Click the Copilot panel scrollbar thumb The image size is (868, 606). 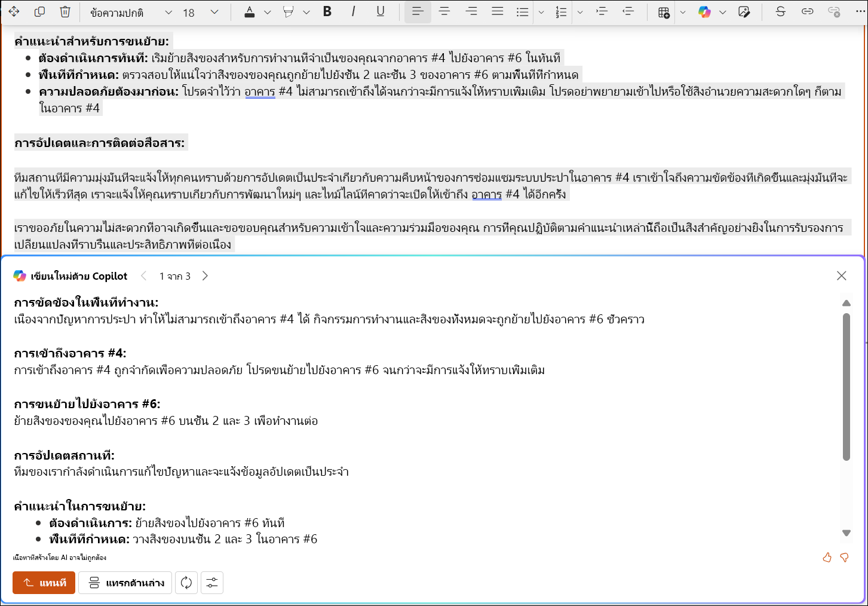(846, 387)
